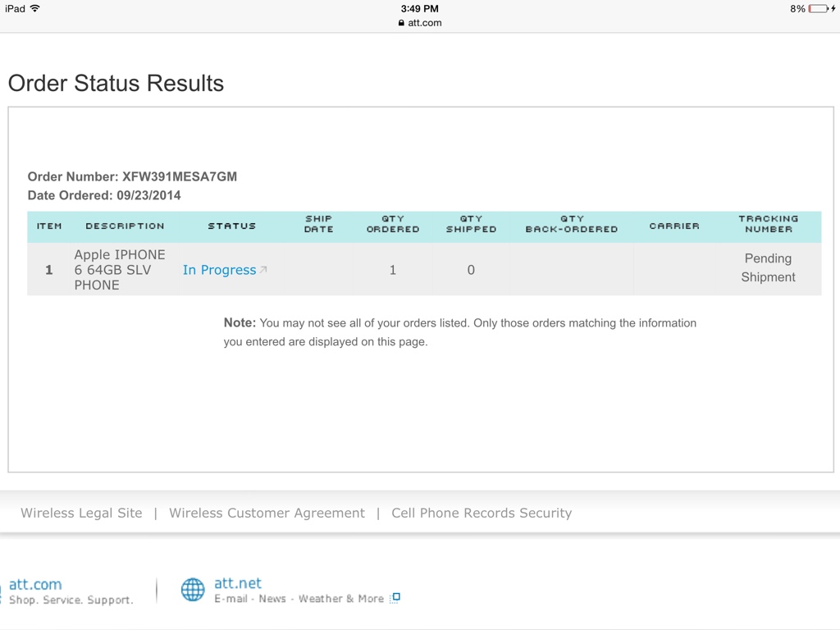Click the Note about orders listed
This screenshot has width=840, height=630.
[x=460, y=332]
